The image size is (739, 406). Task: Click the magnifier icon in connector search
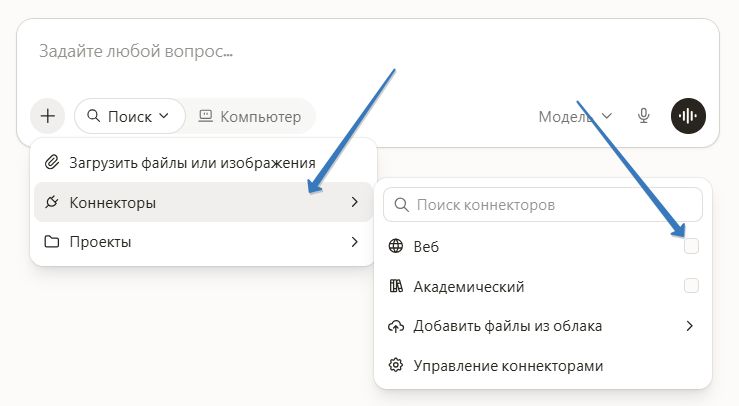402,205
